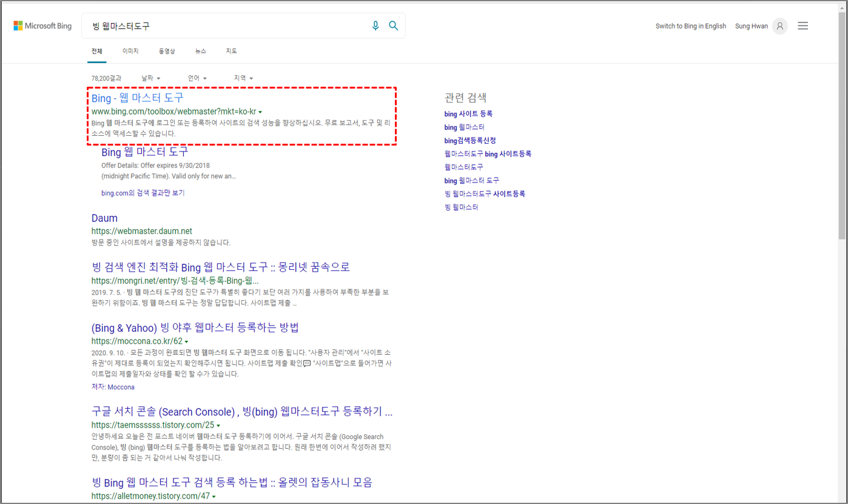Click the https://webmaster.daum.net URL text
The height and width of the screenshot is (504, 848).
pyautogui.click(x=142, y=231)
